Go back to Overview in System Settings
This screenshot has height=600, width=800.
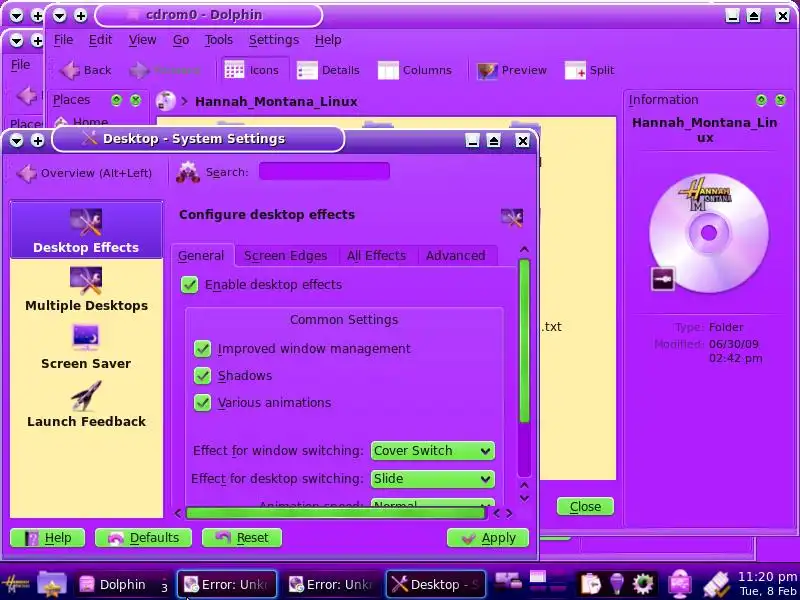tap(84, 173)
